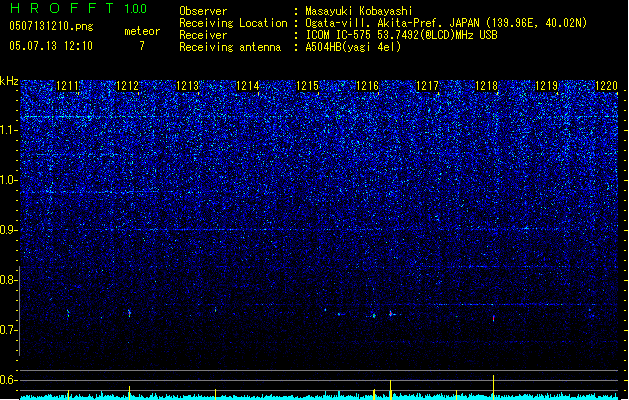The height and width of the screenshot is (400, 629).
Task: Click the 1215 time axis marker
Action: pos(307,86)
